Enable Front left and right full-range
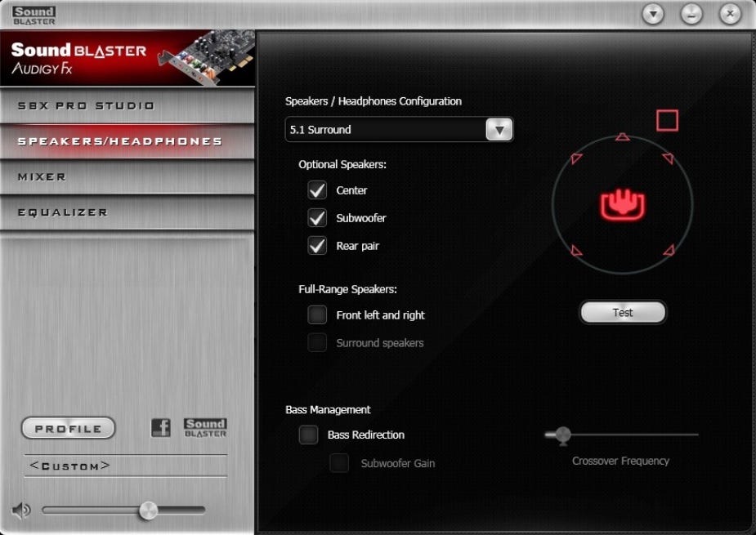The height and width of the screenshot is (535, 756). tap(317, 314)
